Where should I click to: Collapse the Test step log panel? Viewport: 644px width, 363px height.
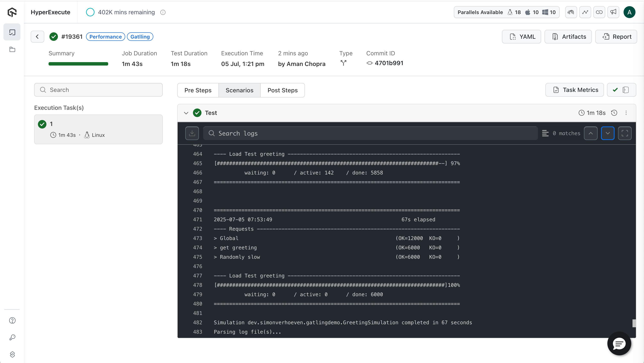(186, 113)
